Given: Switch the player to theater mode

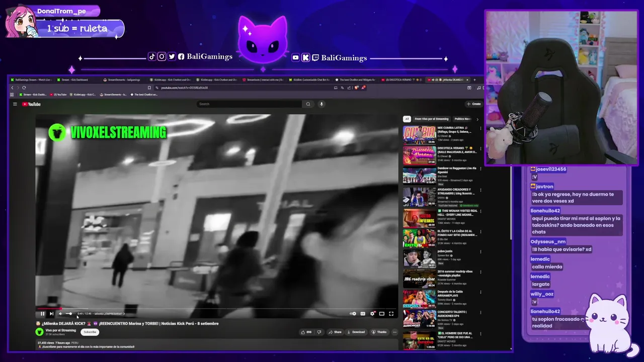Looking at the screenshot, I should pyautogui.click(x=382, y=314).
